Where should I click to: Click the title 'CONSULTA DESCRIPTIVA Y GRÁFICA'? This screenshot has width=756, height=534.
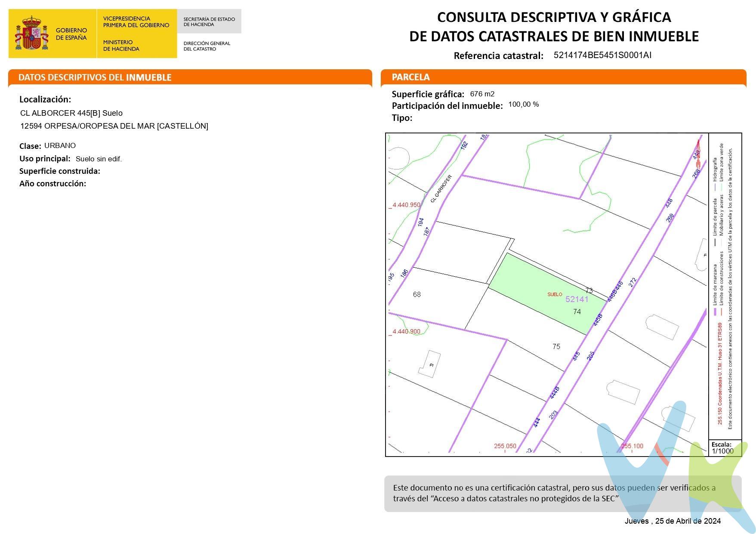(x=554, y=17)
